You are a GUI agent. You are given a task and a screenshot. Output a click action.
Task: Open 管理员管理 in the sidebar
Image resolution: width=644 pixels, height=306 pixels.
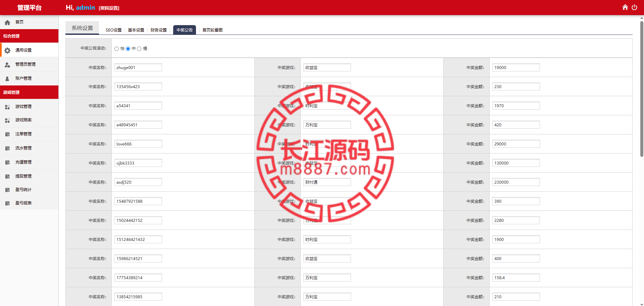pos(26,64)
